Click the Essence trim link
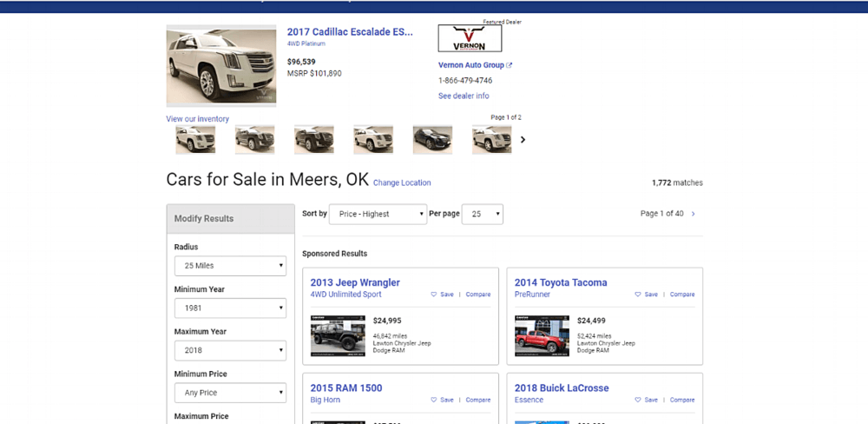 [x=529, y=400]
